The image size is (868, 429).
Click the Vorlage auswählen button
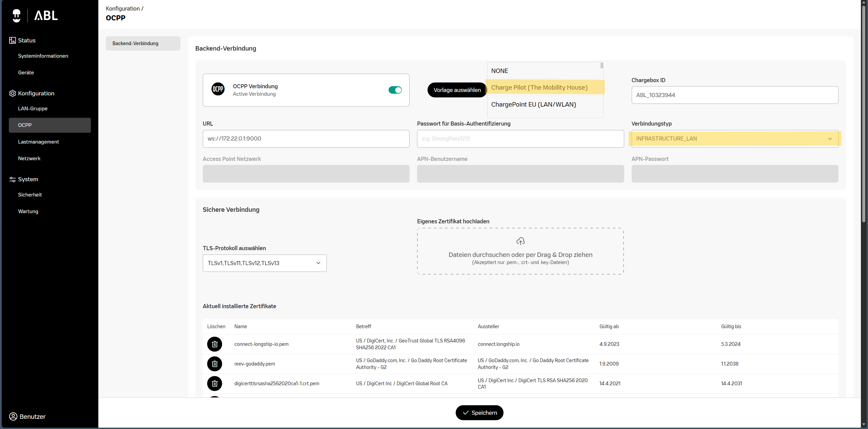tap(457, 90)
